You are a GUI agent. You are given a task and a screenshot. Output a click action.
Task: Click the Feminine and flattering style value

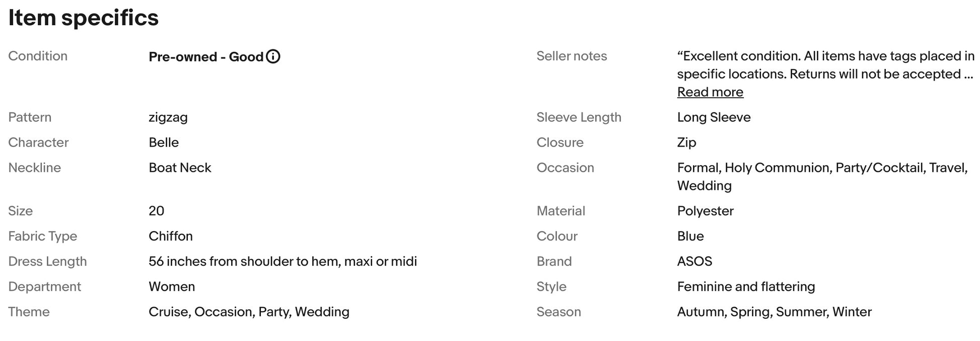pos(746,287)
